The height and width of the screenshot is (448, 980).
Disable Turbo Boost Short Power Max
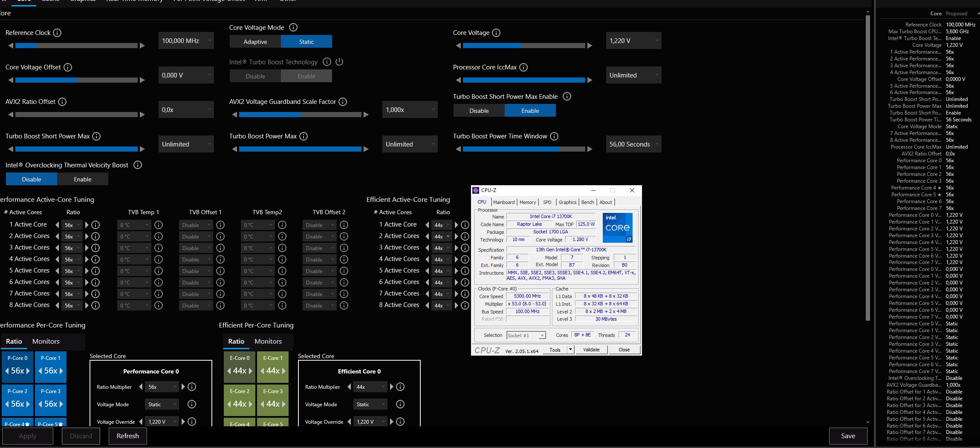[x=479, y=111]
